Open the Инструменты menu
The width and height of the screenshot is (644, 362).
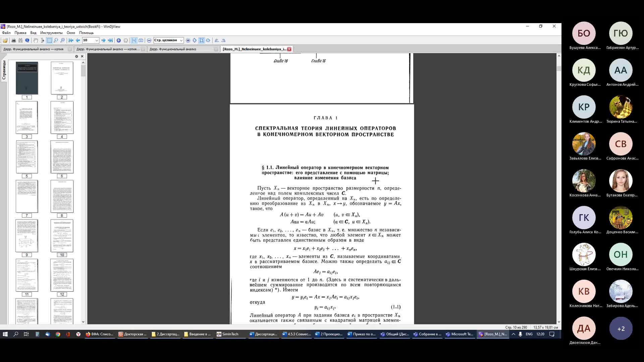click(51, 33)
